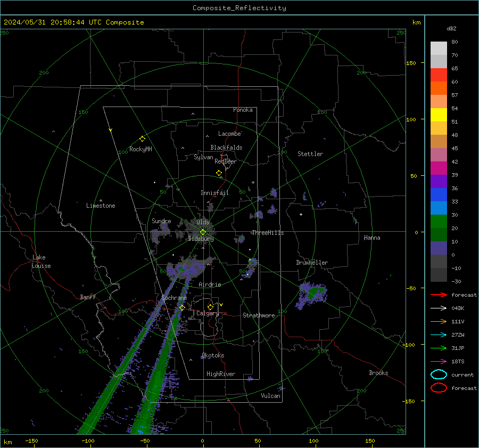Click the orange 111V arrow icon
The width and height of the screenshot is (479, 448).
pos(439,321)
